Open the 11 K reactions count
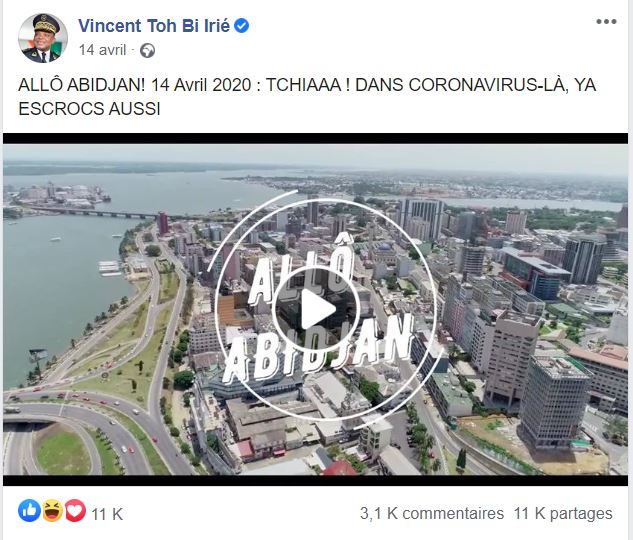 (107, 514)
